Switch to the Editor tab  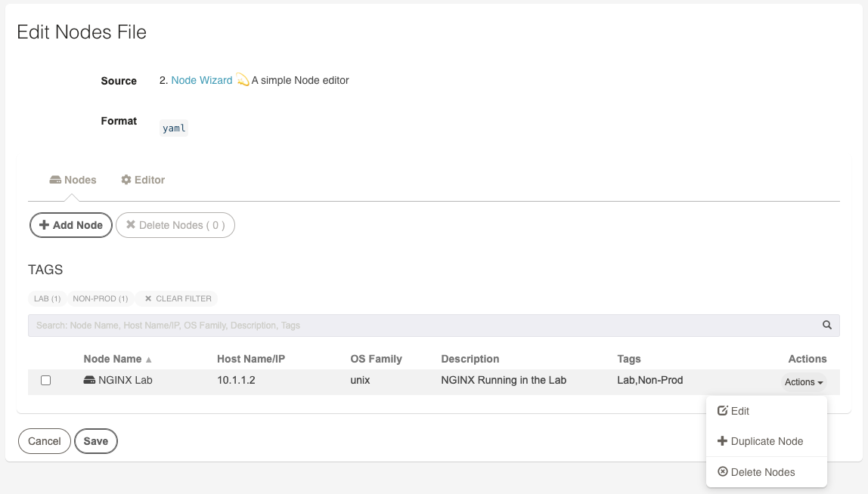click(x=143, y=180)
